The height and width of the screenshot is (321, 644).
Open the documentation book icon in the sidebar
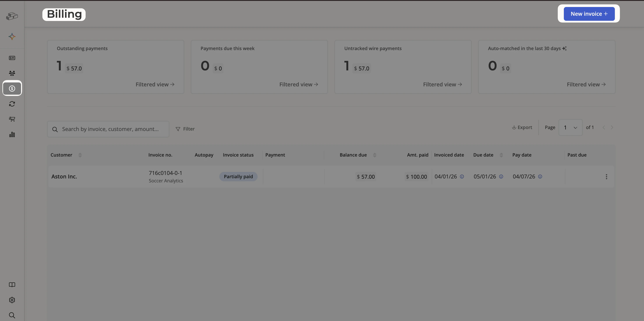coord(12,284)
